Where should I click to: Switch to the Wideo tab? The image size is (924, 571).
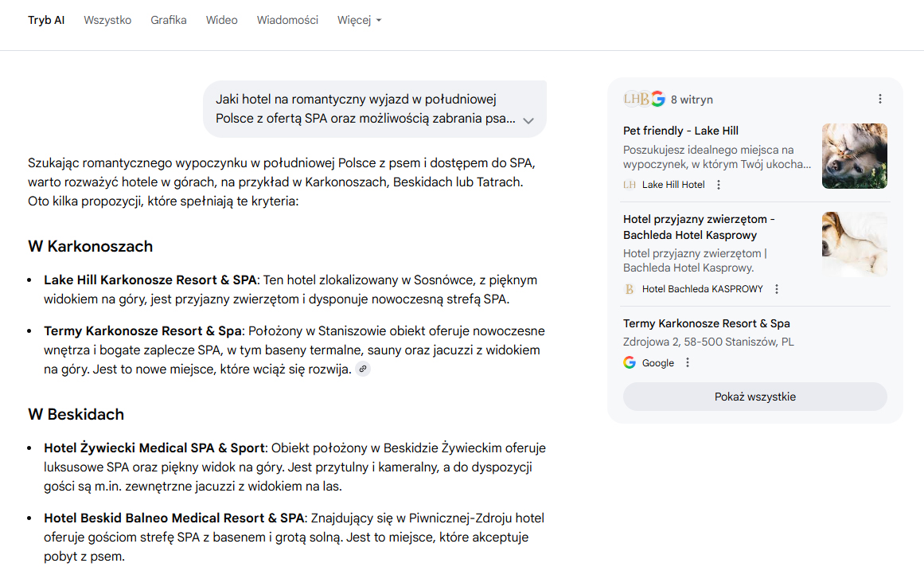pos(221,20)
